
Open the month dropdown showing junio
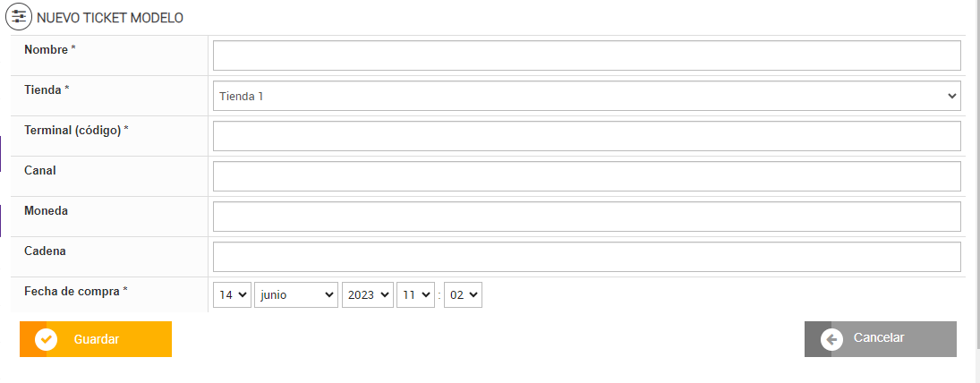click(x=296, y=294)
